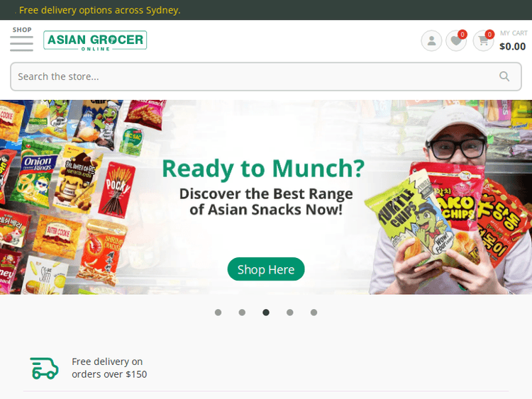Viewport: 532px width, 399px height.
Task: Select the fourth carousel slide dot
Action: (x=289, y=313)
